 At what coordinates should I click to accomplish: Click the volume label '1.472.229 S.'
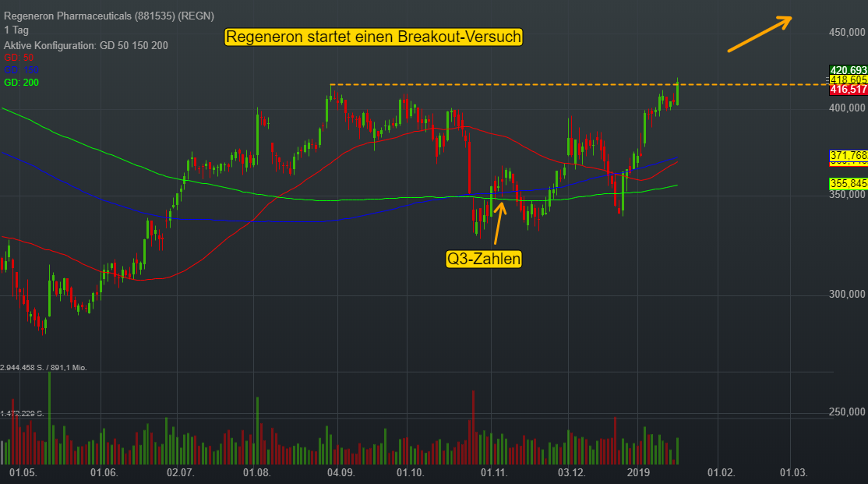click(22, 414)
